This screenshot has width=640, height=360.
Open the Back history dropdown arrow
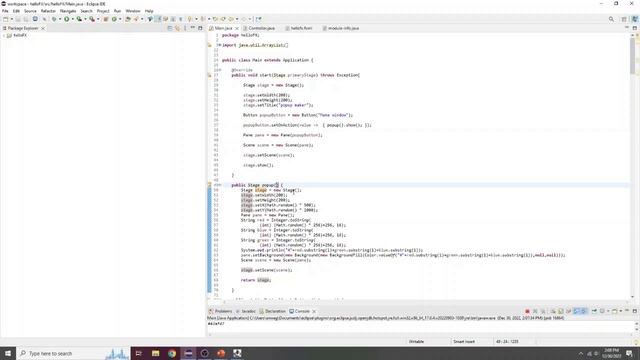pyautogui.click(x=237, y=19)
